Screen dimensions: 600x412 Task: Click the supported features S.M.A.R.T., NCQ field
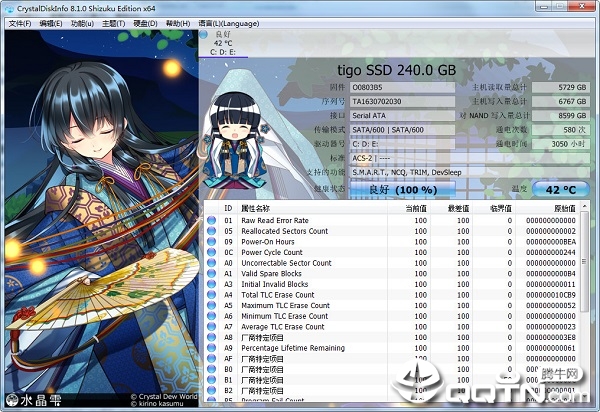pos(470,173)
